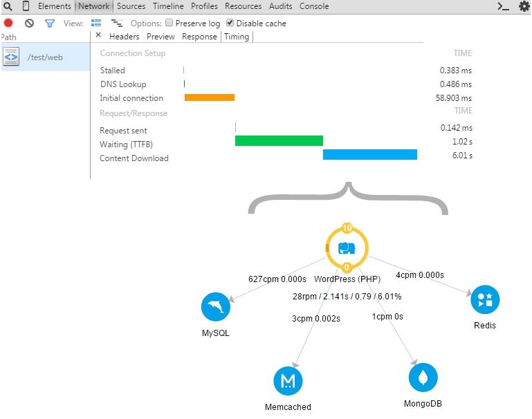
Task: Clear the network log with the clear icon
Action: (29, 23)
